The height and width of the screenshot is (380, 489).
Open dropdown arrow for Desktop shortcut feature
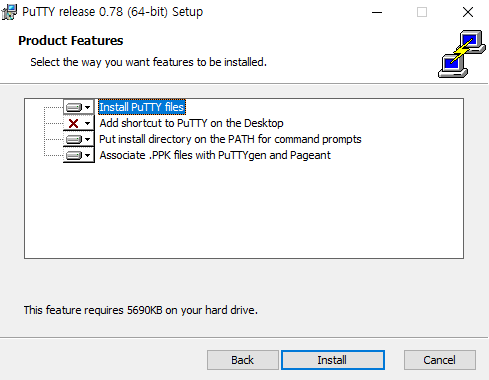[x=88, y=123]
